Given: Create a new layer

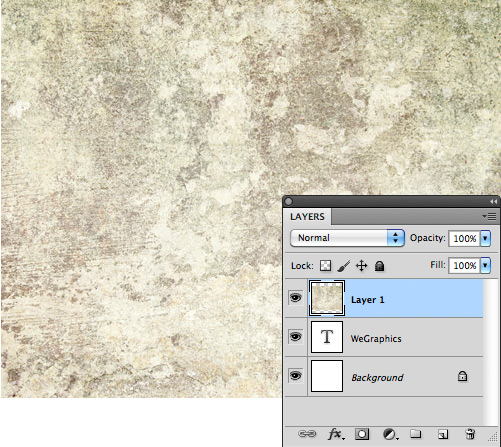Looking at the screenshot, I should pos(443,434).
